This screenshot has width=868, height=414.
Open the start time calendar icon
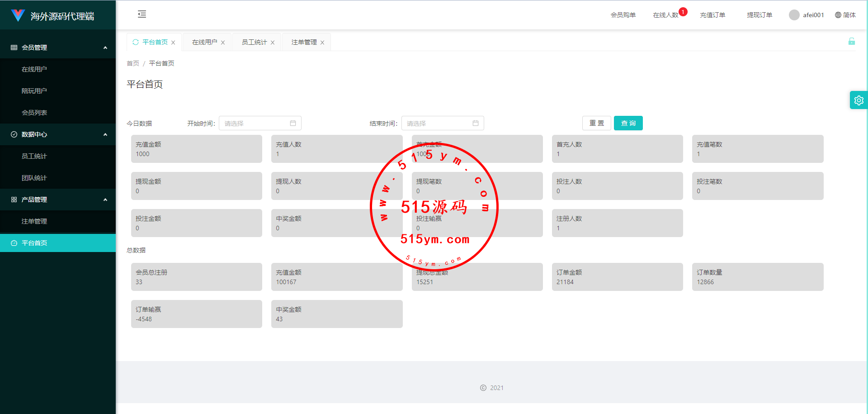point(293,123)
